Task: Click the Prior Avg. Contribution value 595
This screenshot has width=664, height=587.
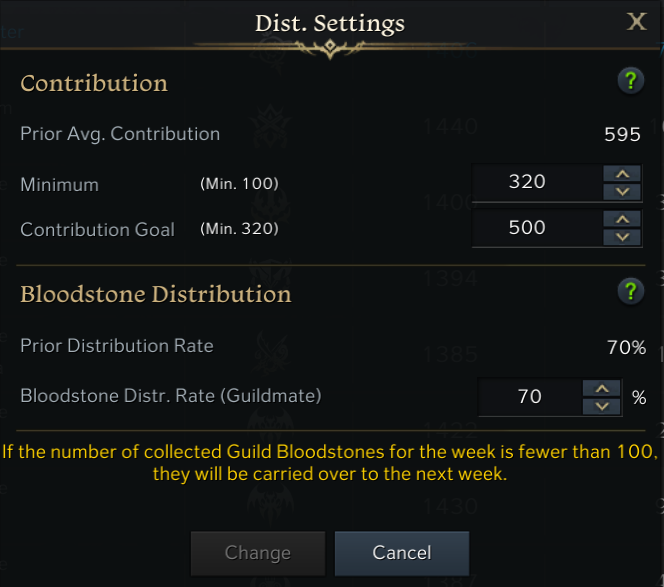Action: pos(622,135)
